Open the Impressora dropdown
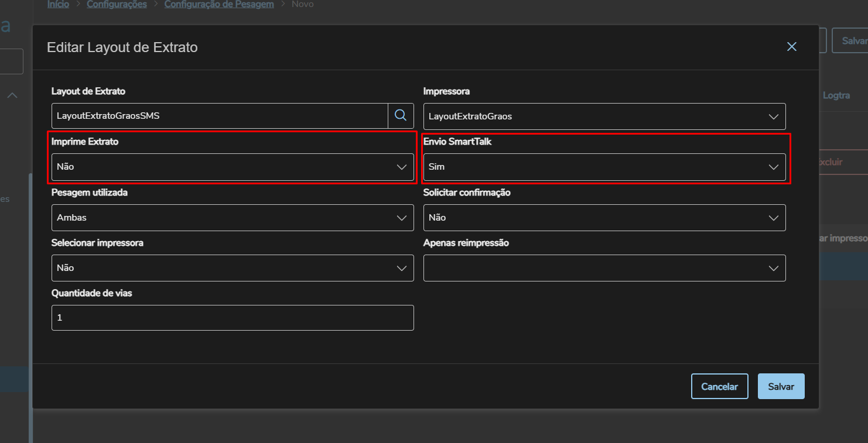The image size is (868, 443). [604, 116]
